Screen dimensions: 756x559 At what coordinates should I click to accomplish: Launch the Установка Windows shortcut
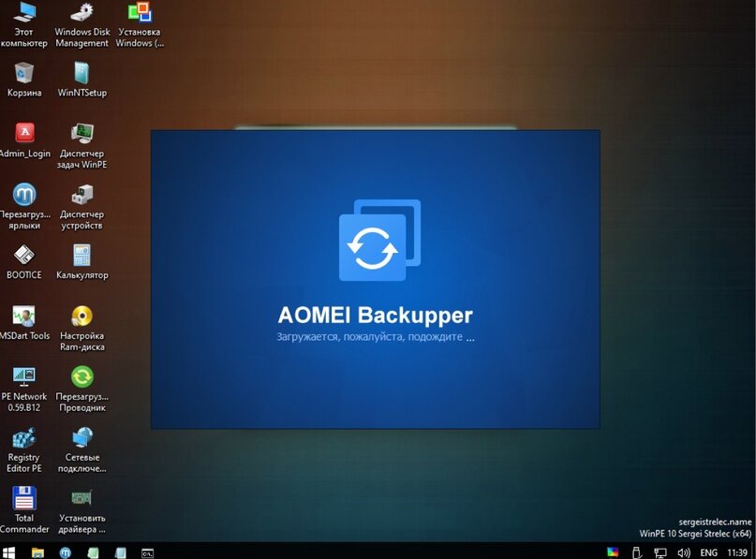[x=140, y=24]
